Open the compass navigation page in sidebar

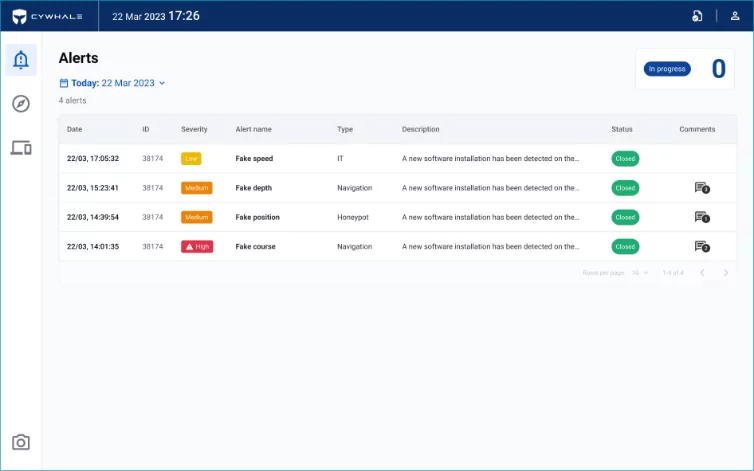[21, 104]
